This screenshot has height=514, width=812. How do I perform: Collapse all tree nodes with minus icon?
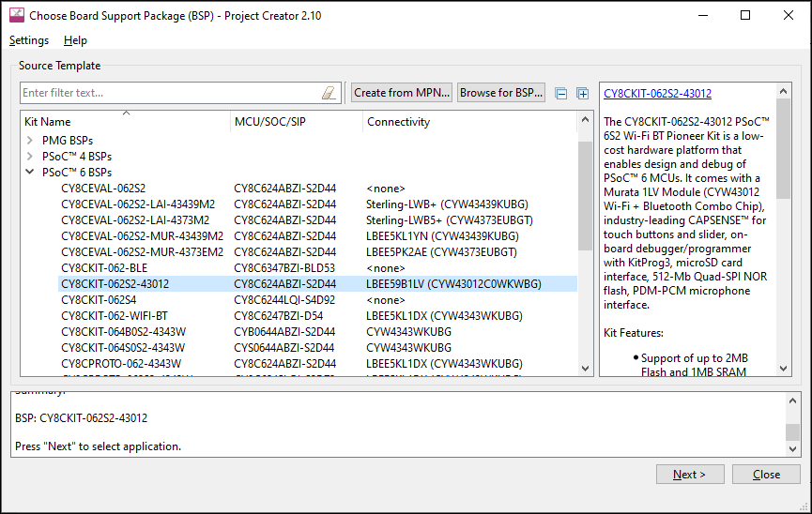(x=560, y=93)
